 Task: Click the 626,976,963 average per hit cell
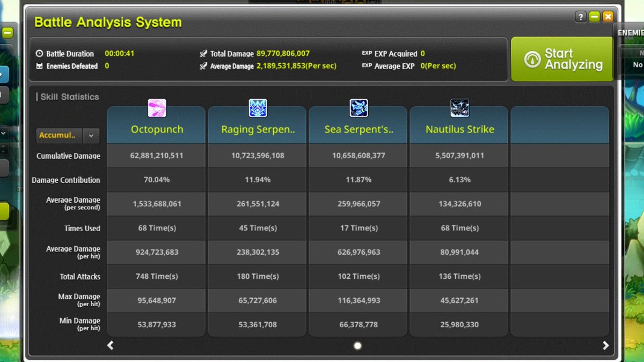click(x=358, y=252)
